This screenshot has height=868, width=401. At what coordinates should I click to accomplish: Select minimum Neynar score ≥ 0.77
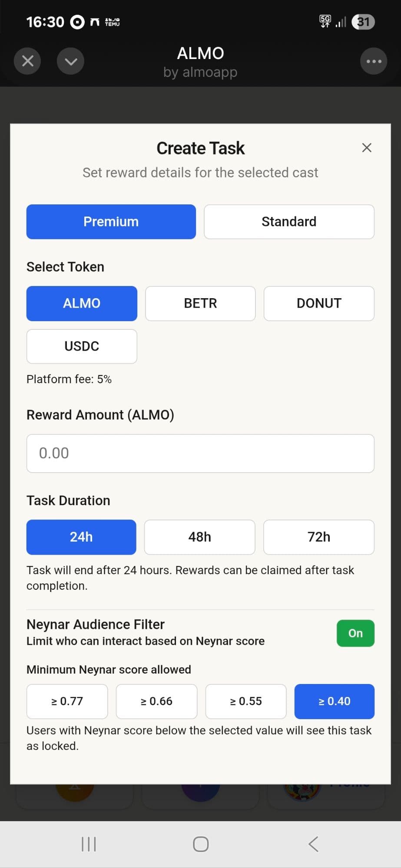tap(67, 701)
